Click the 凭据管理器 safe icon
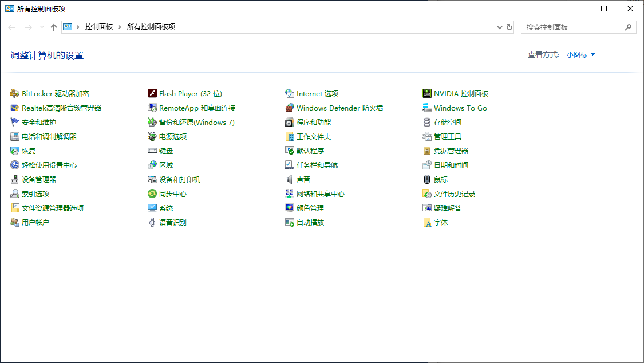This screenshot has width=644, height=363. pyautogui.click(x=426, y=151)
